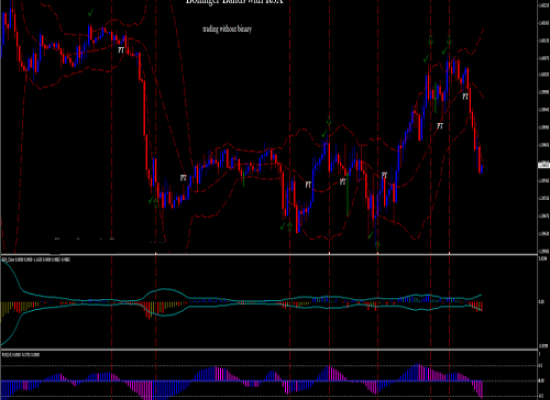Click the Bollinger Bands chart title text
This screenshot has width=550, height=400.
(x=234, y=2)
